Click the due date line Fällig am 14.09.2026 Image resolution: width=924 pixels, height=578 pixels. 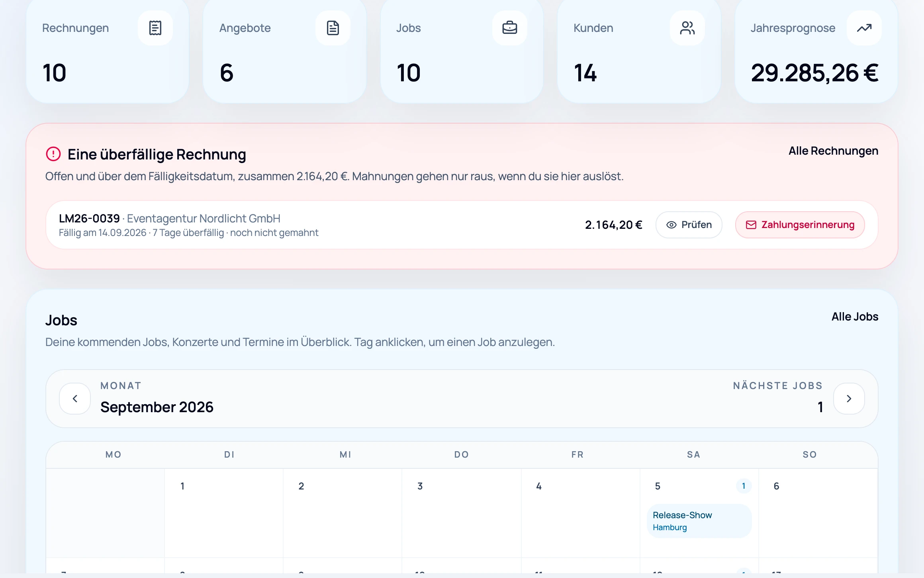103,233
